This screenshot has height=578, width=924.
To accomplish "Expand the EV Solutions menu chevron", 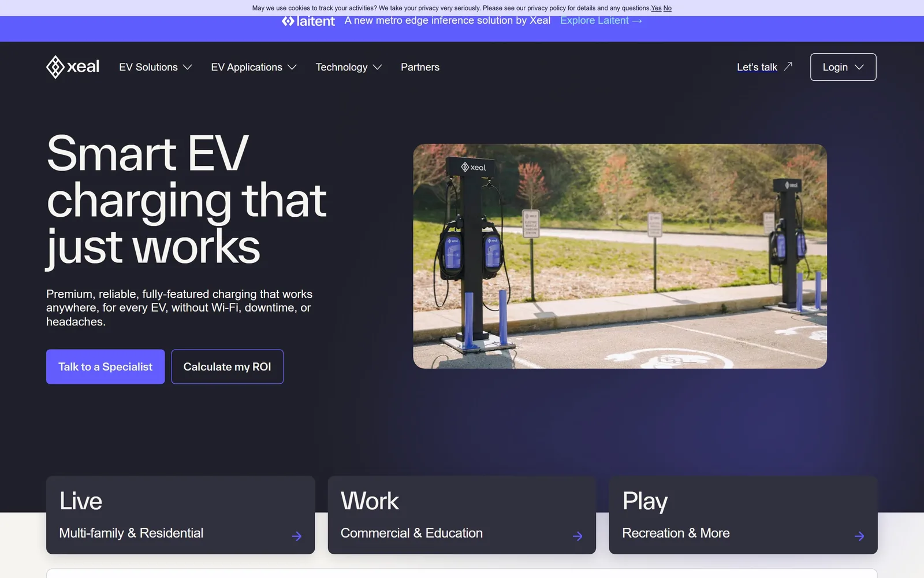I will (x=188, y=68).
